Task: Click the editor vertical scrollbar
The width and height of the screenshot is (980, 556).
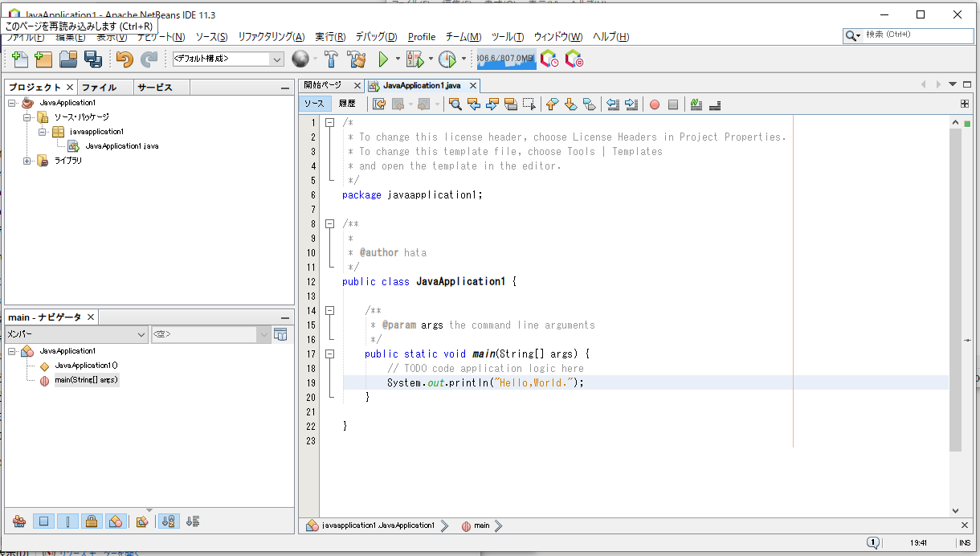Action: [x=955, y=289]
